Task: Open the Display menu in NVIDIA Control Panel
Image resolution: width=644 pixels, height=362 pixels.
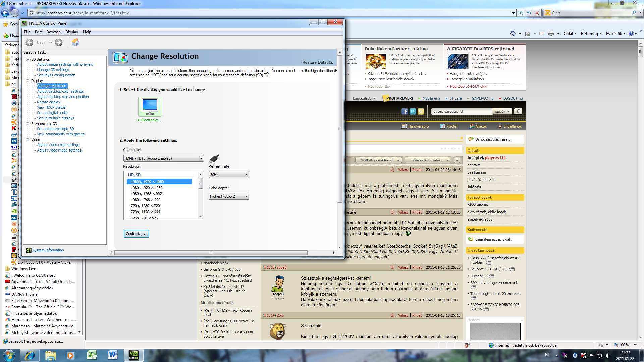Action: (x=72, y=32)
